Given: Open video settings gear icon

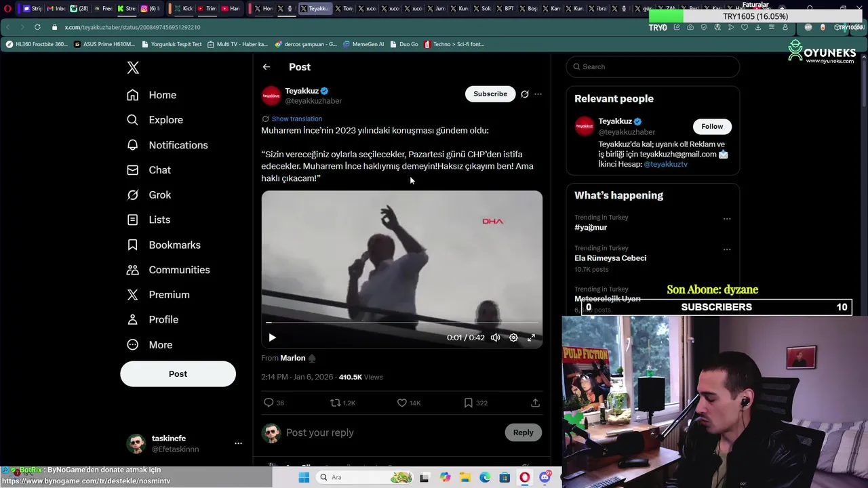Looking at the screenshot, I should 513,338.
